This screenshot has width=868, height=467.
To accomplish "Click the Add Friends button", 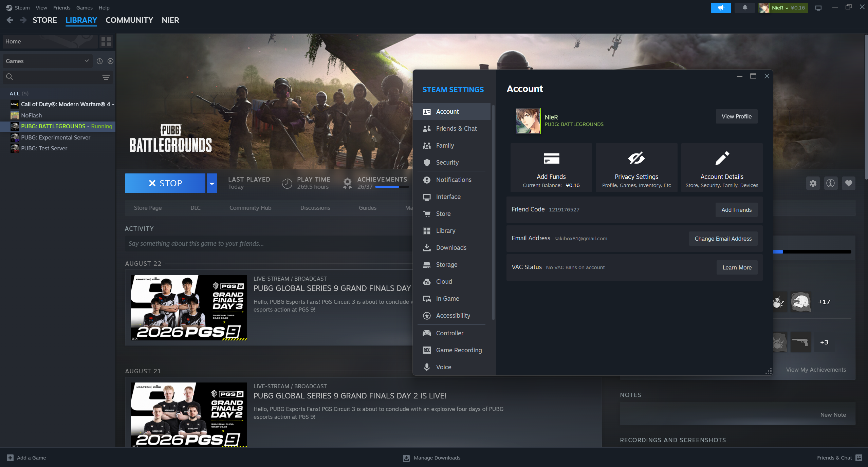I will pos(737,210).
